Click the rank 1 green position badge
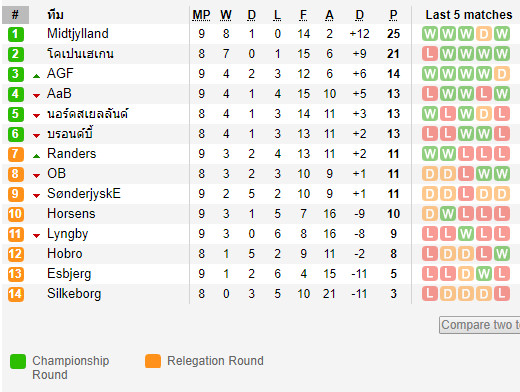520x392 pixels. pyautogui.click(x=16, y=34)
